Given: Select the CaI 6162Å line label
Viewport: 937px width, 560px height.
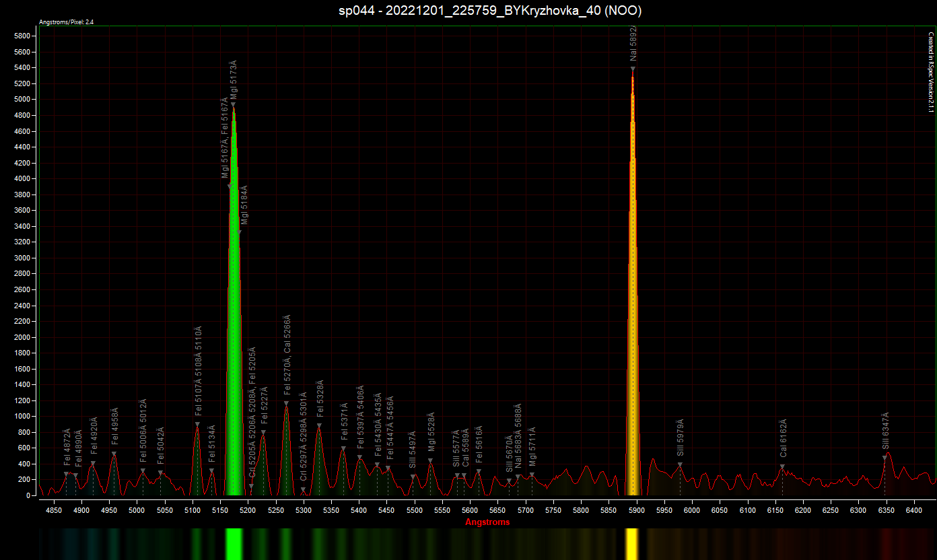Looking at the screenshot, I should [x=783, y=438].
